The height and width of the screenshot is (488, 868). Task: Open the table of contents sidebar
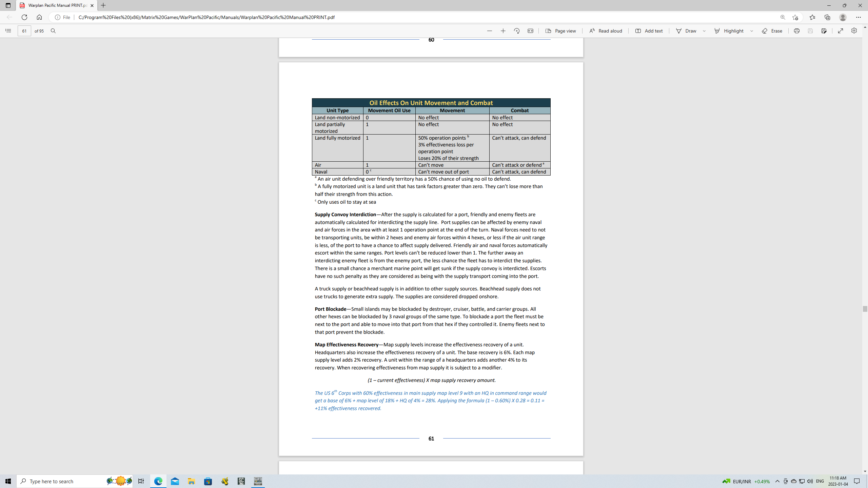pos(8,31)
